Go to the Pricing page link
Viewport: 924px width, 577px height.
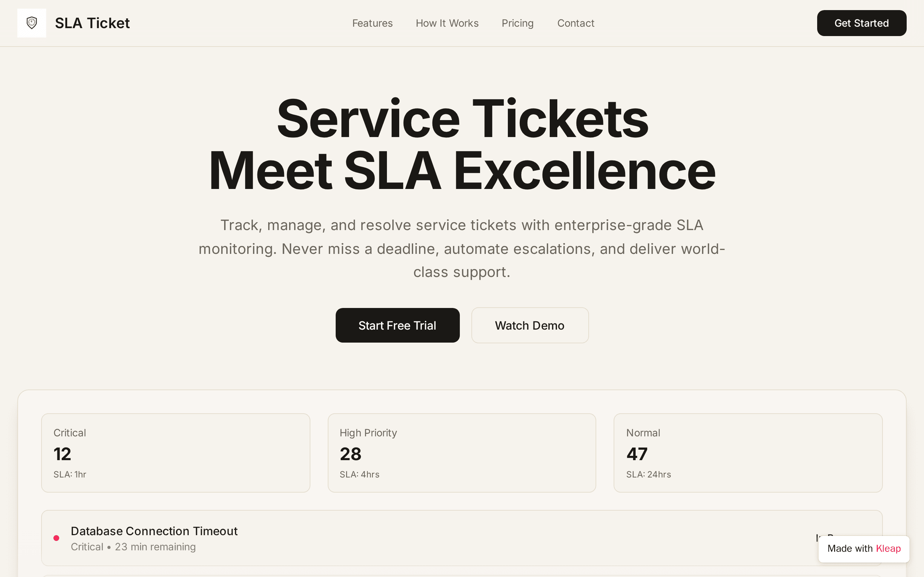(517, 23)
